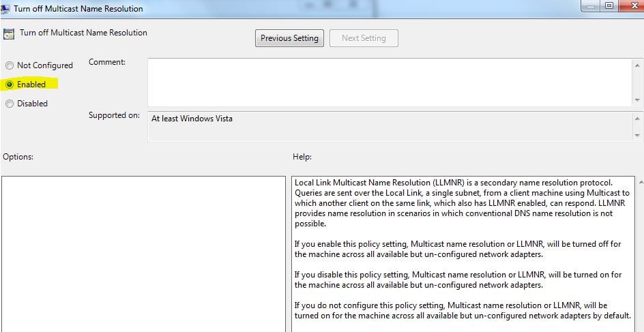The width and height of the screenshot is (644, 332).
Task: Go to the Previous Setting
Action: tap(289, 38)
